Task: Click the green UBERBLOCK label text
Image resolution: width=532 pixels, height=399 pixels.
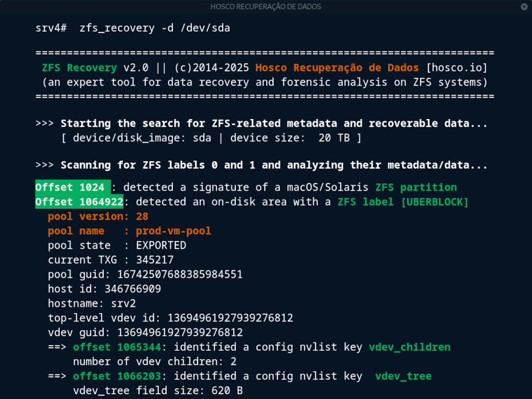Action: [x=434, y=202]
